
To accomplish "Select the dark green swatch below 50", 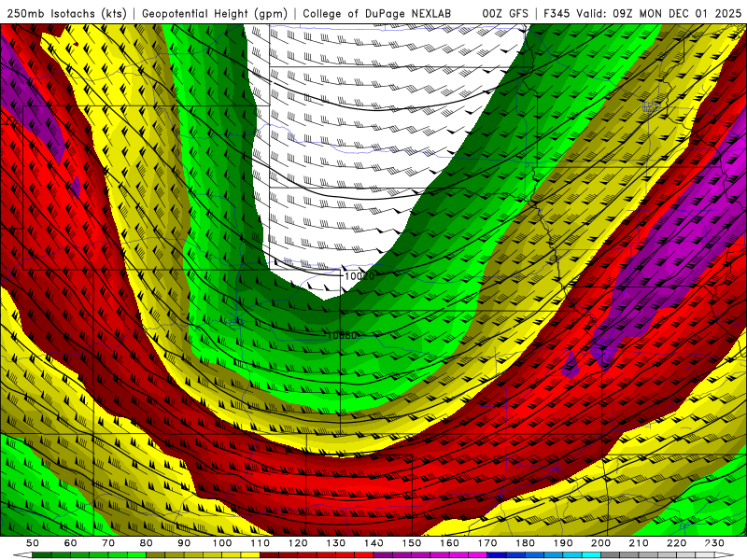I will tap(41, 555).
